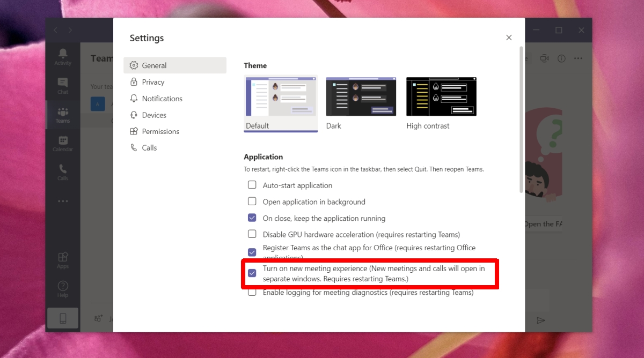Open the Apps icon in sidebar
This screenshot has width=644, height=358.
[x=63, y=257]
